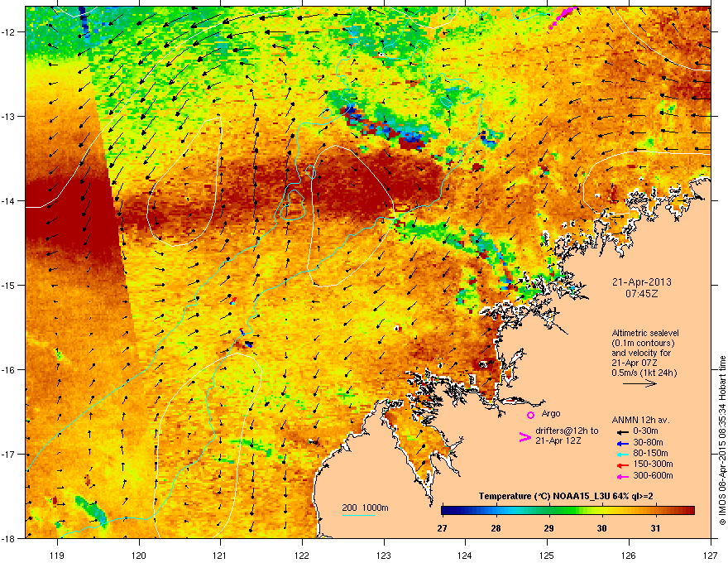Click the cyan bathymetry line sample under '200 1000m'
Image resolution: width=728 pixels, height=563 pixels.
(x=359, y=515)
